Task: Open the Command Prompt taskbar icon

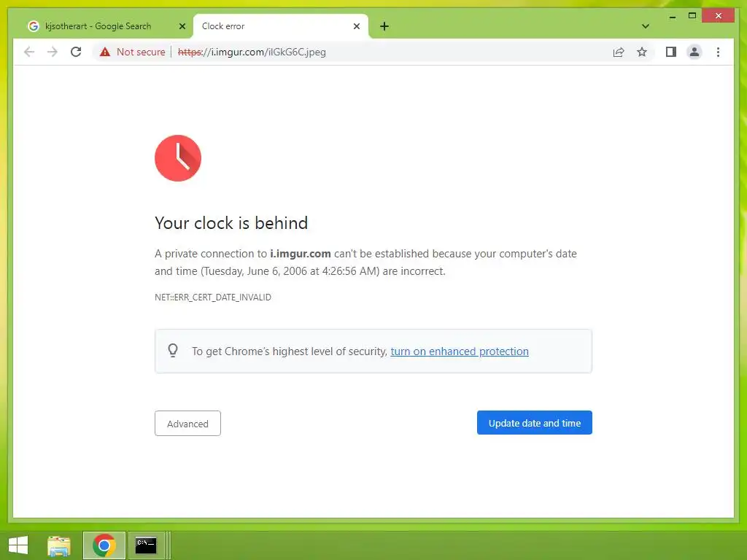Action: 146,545
